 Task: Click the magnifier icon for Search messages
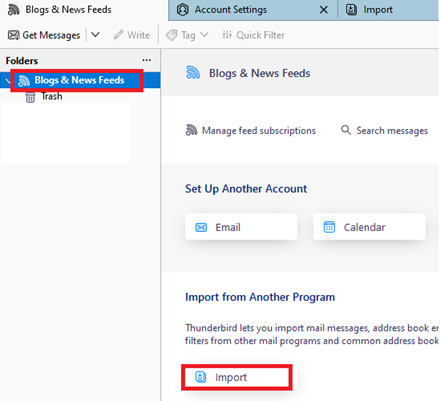[x=346, y=130]
